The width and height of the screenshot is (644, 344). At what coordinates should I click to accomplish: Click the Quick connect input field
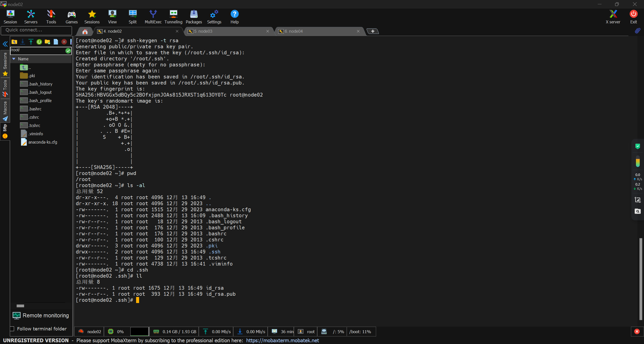pos(36,30)
